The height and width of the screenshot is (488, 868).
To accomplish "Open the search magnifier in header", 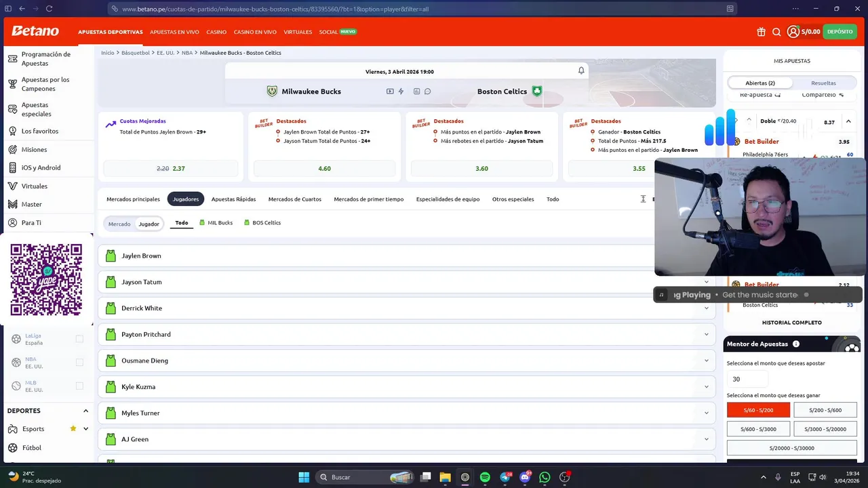I will pyautogui.click(x=776, y=32).
